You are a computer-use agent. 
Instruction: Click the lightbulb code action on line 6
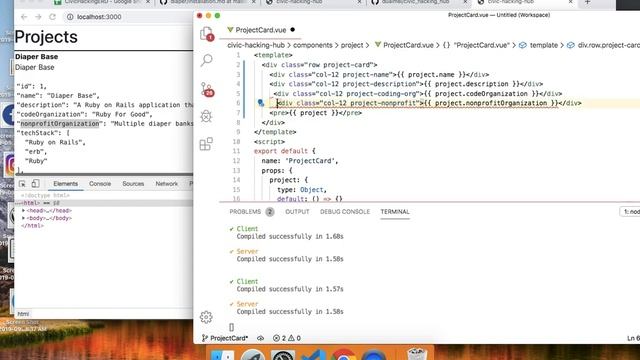tap(261, 103)
